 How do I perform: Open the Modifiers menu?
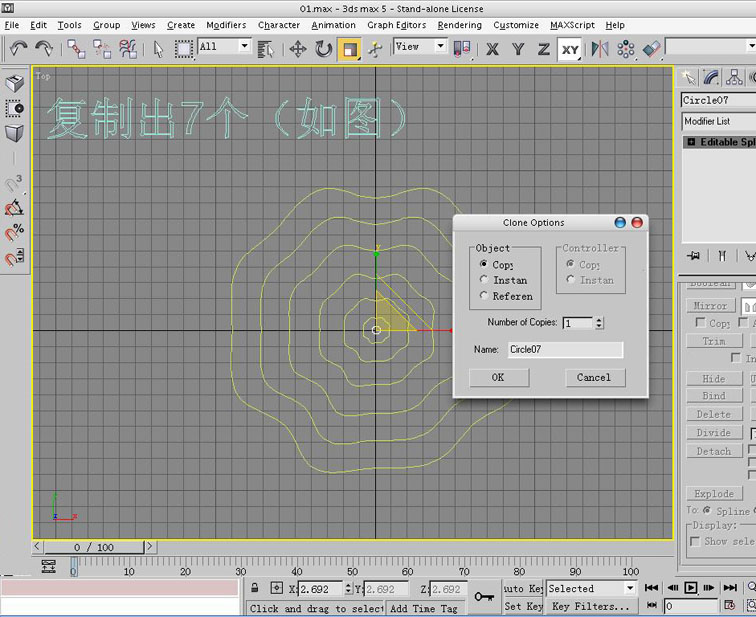(x=226, y=25)
